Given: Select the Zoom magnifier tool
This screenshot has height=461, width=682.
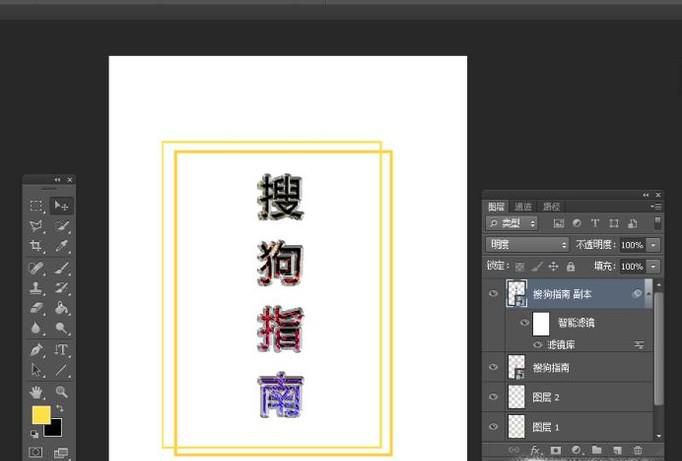Looking at the screenshot, I should (61, 392).
